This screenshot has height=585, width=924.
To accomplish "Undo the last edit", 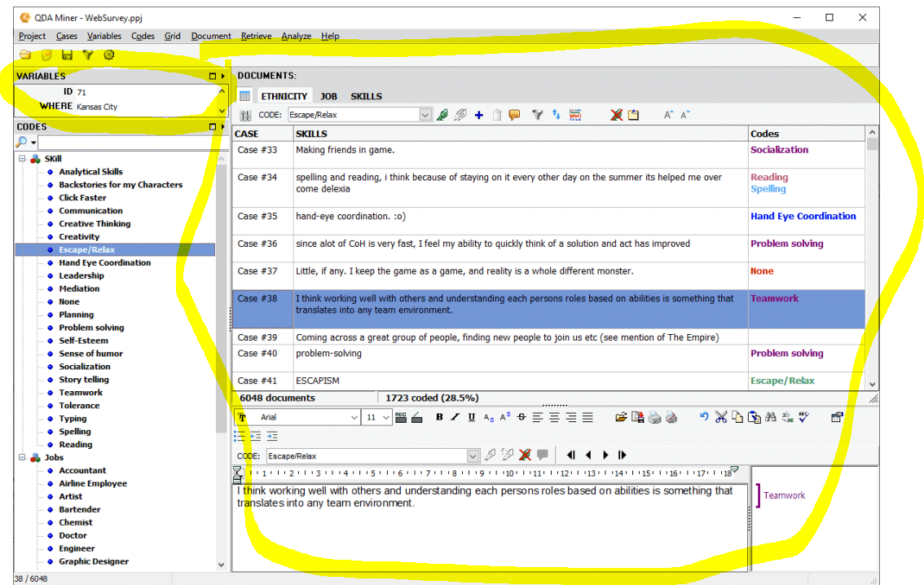I will [x=704, y=417].
